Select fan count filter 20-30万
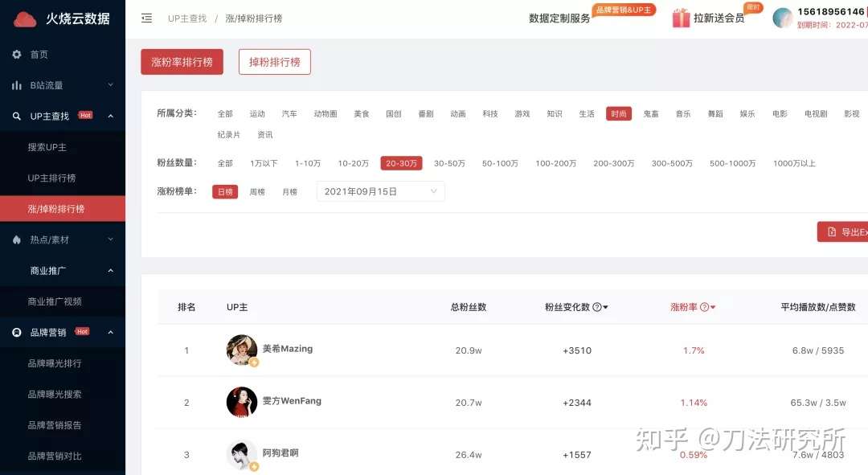Viewport: 868px width, 475px height. [x=401, y=163]
